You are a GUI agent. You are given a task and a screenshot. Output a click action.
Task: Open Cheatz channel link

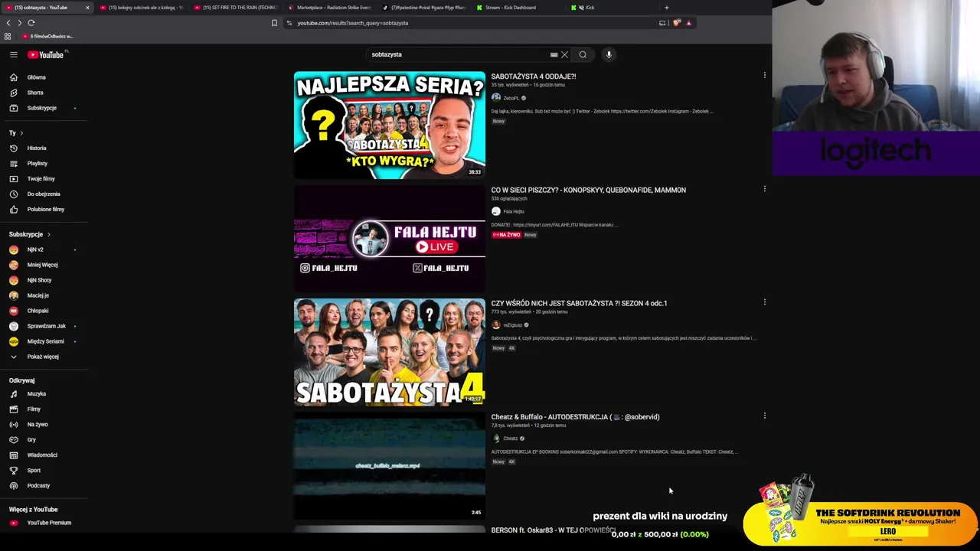511,439
